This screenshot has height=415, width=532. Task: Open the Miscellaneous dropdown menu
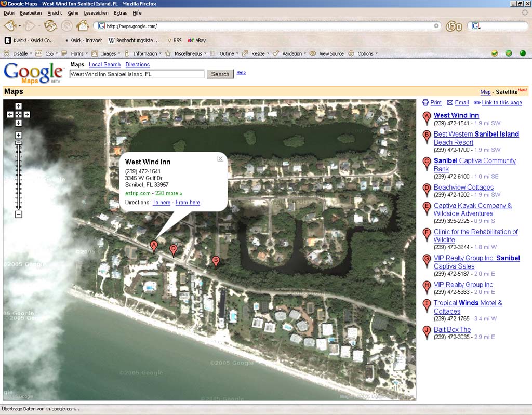(185, 53)
